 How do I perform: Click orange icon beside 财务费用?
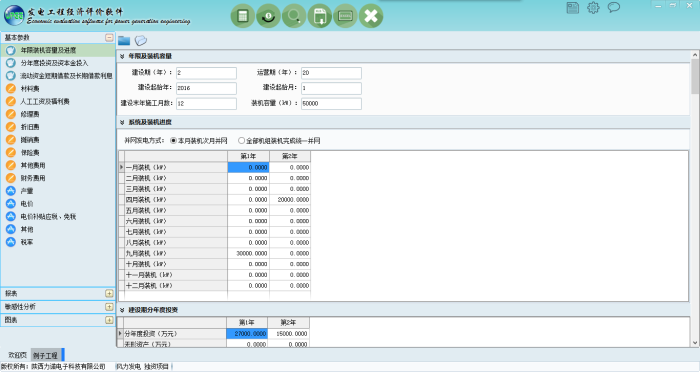click(x=11, y=178)
